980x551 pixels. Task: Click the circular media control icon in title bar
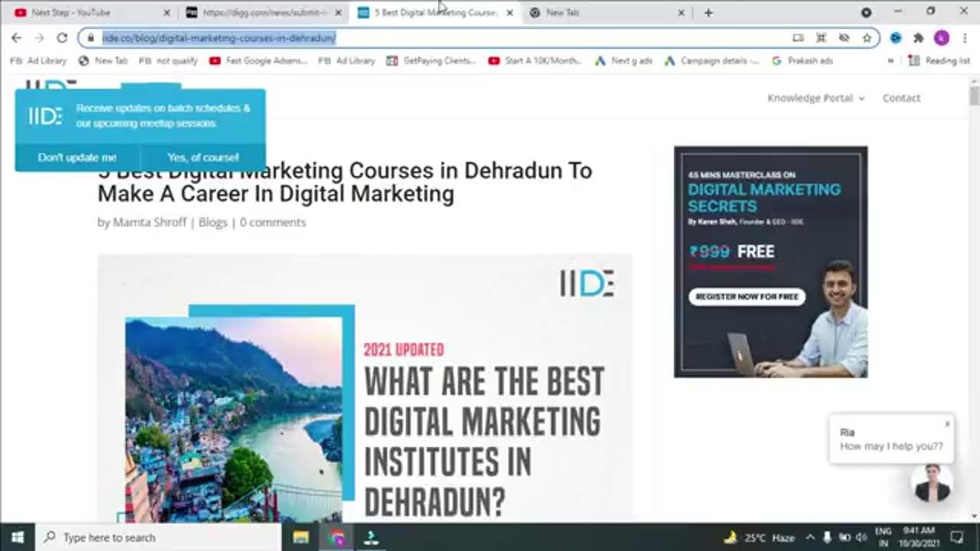pyautogui.click(x=866, y=12)
